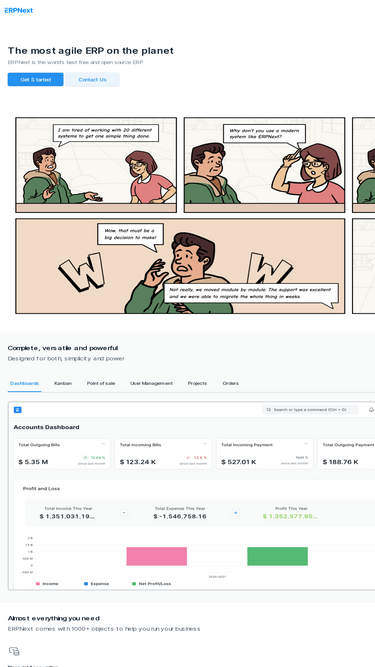
Task: Click the Contact Us button
Action: [x=92, y=80]
